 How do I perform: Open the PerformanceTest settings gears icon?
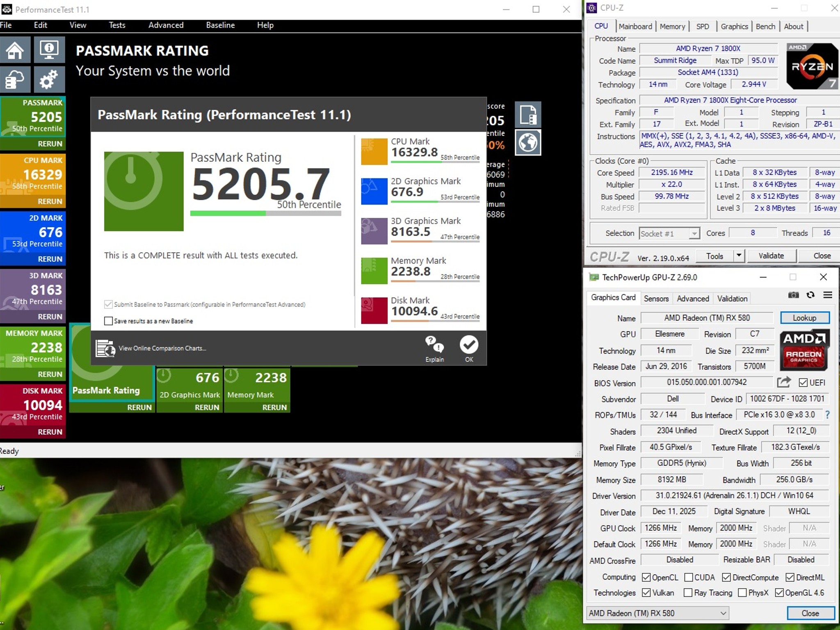(49, 79)
